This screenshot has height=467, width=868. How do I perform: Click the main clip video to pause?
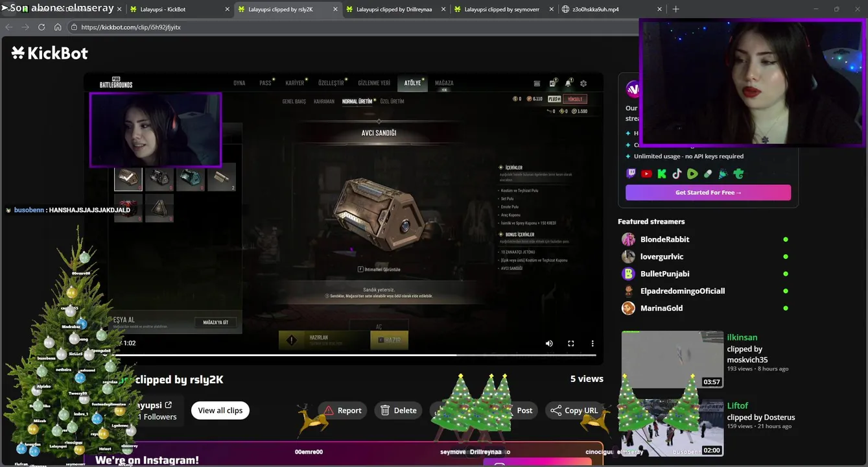point(344,217)
